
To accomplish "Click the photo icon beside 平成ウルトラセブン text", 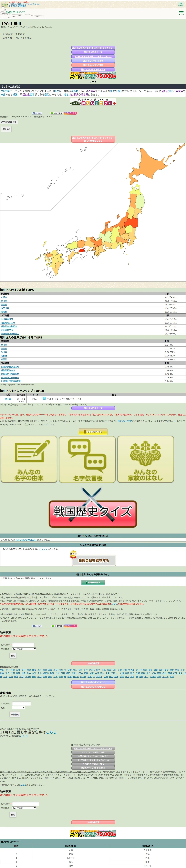I will (44, 398).
